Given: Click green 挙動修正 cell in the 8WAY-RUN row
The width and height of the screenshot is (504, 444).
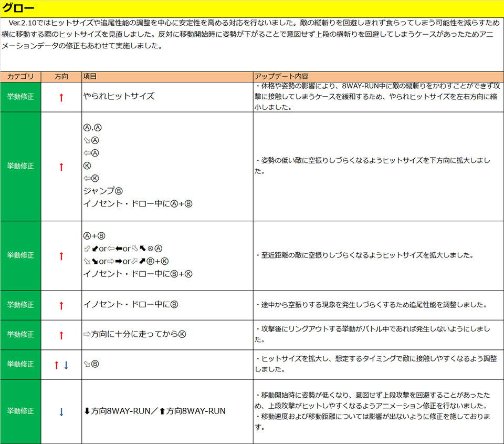Looking at the screenshot, I should pos(20,411).
